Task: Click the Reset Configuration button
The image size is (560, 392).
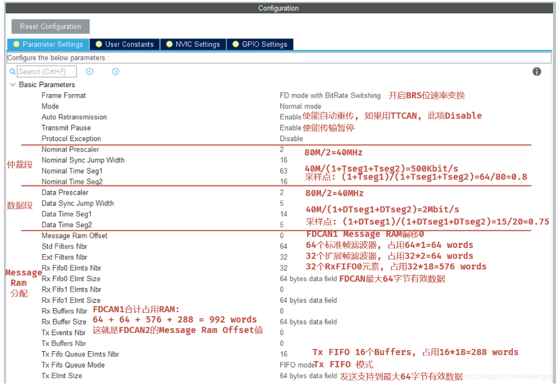Action: pyautogui.click(x=50, y=26)
